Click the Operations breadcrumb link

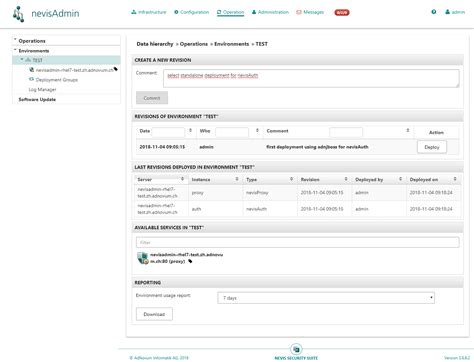pos(194,44)
